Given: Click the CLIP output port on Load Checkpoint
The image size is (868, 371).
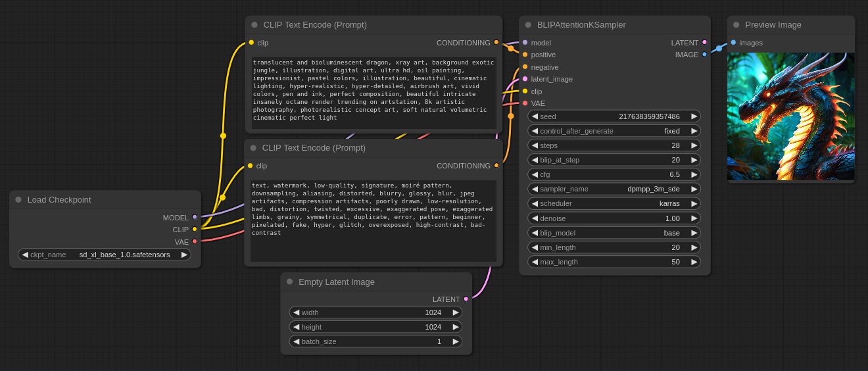Looking at the screenshot, I should coord(195,229).
